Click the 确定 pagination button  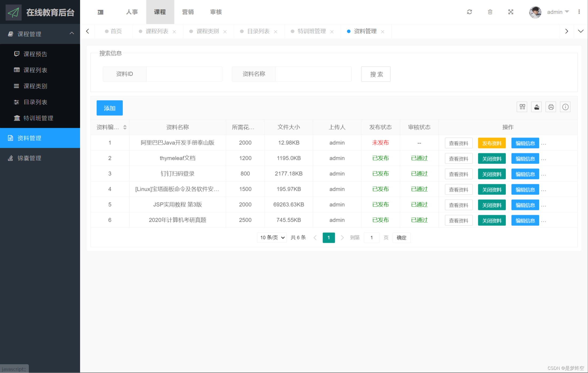tap(402, 237)
